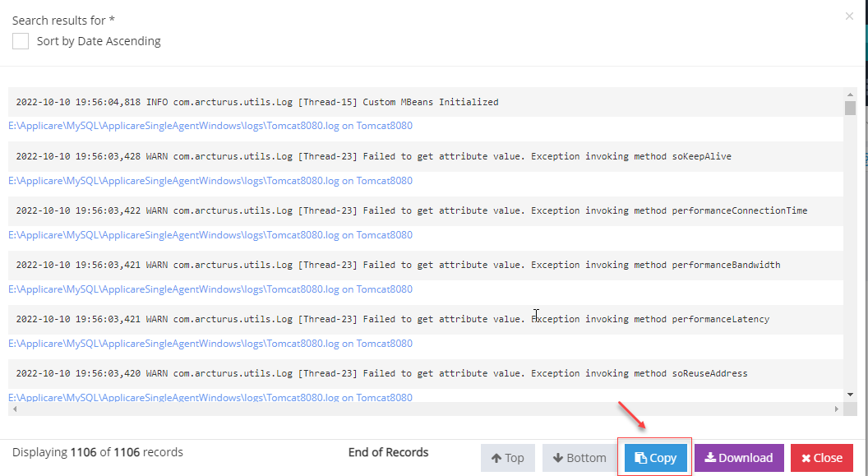Open the log file link under Custom MBeans Initialized entry
The height and width of the screenshot is (476, 868).
(210, 127)
